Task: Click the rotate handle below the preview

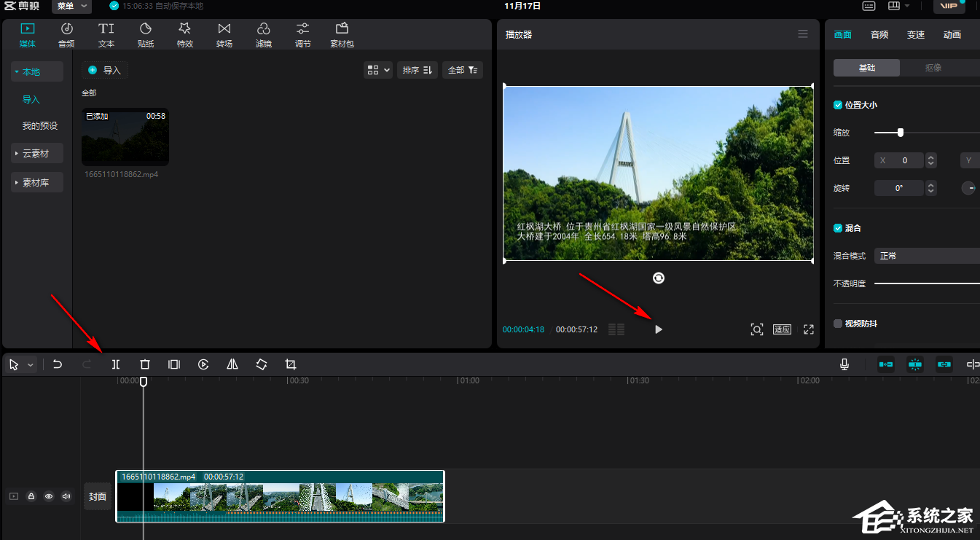Action: click(x=659, y=278)
